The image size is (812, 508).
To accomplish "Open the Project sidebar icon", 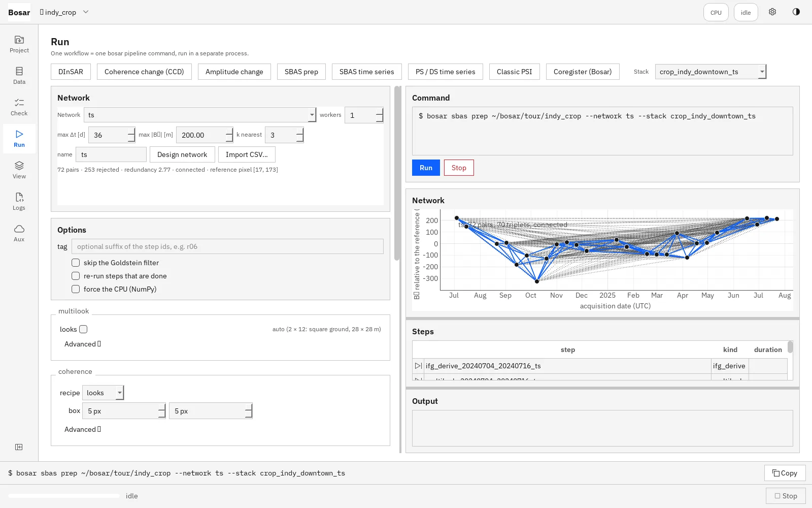I will point(19,44).
